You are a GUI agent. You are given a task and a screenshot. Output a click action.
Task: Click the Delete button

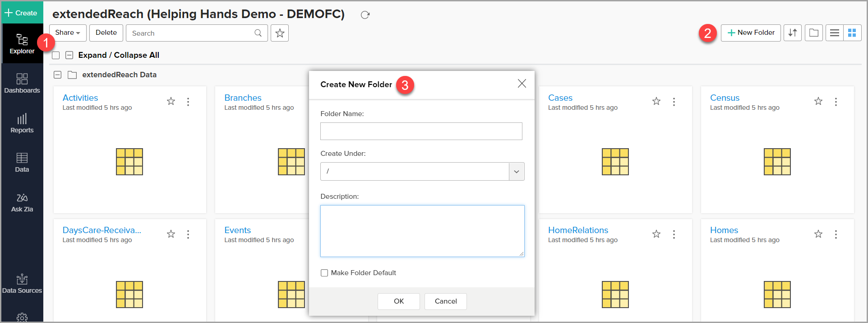(x=106, y=33)
